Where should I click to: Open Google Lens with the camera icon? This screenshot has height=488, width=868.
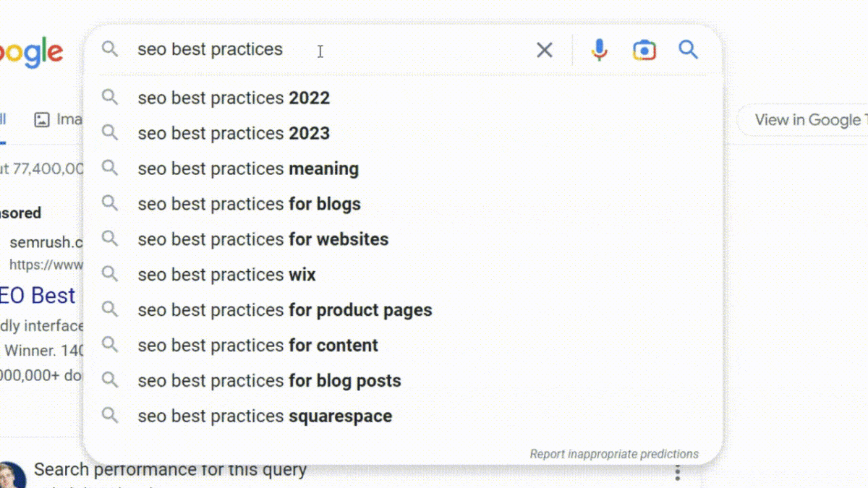(x=644, y=49)
